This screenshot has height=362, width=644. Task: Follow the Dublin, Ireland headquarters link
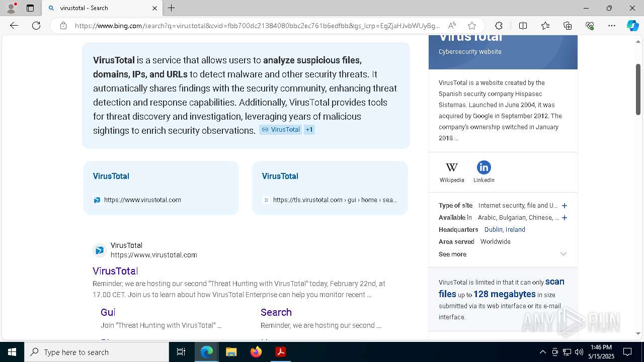point(505,230)
